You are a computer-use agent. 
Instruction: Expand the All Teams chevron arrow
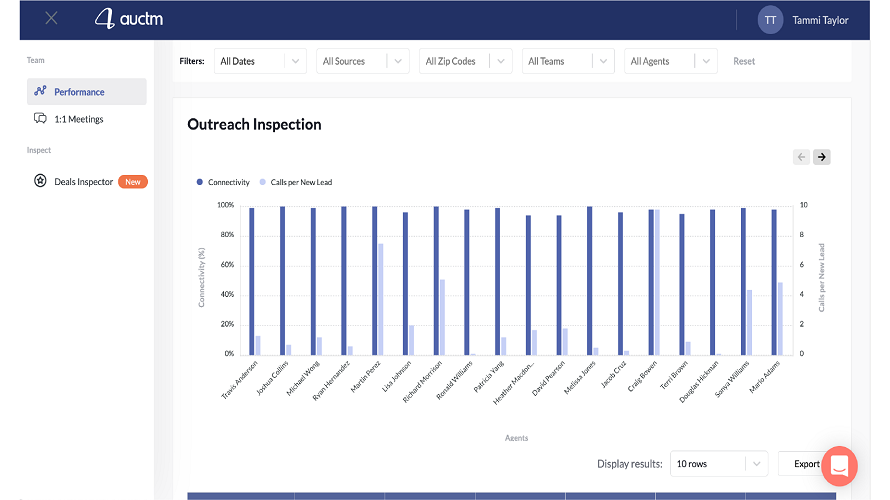(x=603, y=61)
